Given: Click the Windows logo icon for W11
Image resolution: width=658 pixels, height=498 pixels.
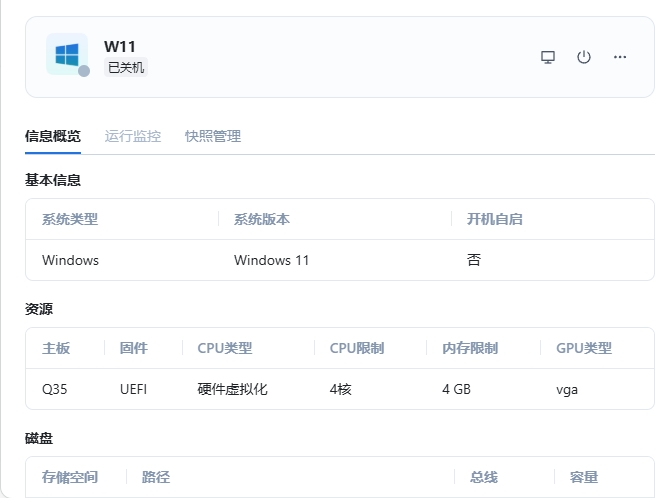Looking at the screenshot, I should pyautogui.click(x=66, y=53).
